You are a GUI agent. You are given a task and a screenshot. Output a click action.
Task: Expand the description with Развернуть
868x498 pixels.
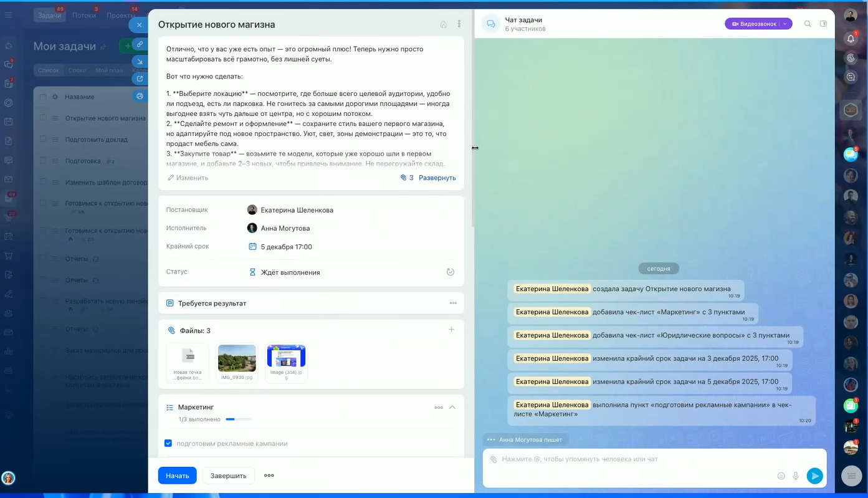coord(437,178)
